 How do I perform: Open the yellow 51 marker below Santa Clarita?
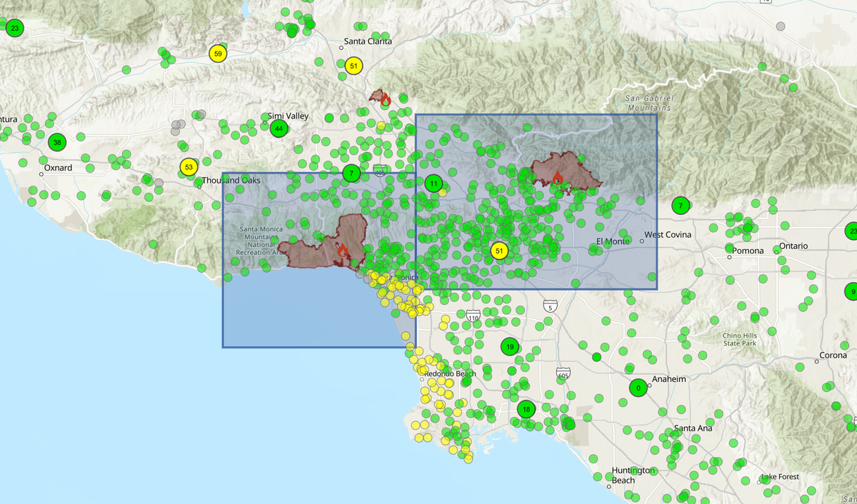(x=354, y=66)
